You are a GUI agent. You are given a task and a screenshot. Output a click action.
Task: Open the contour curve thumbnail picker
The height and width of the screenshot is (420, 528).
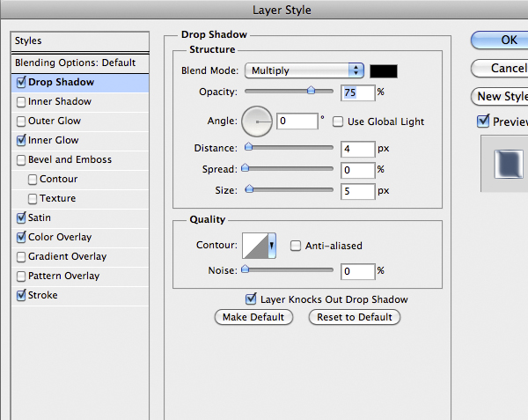(x=255, y=246)
